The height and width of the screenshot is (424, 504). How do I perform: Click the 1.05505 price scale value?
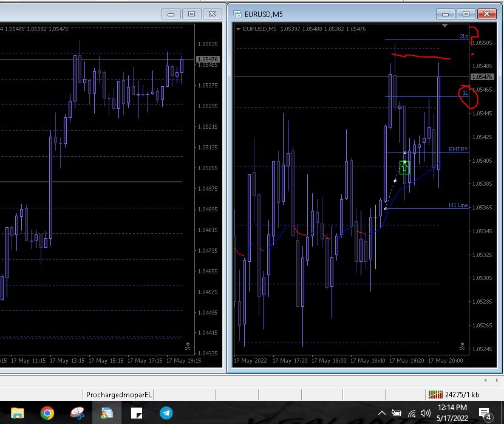(x=482, y=43)
